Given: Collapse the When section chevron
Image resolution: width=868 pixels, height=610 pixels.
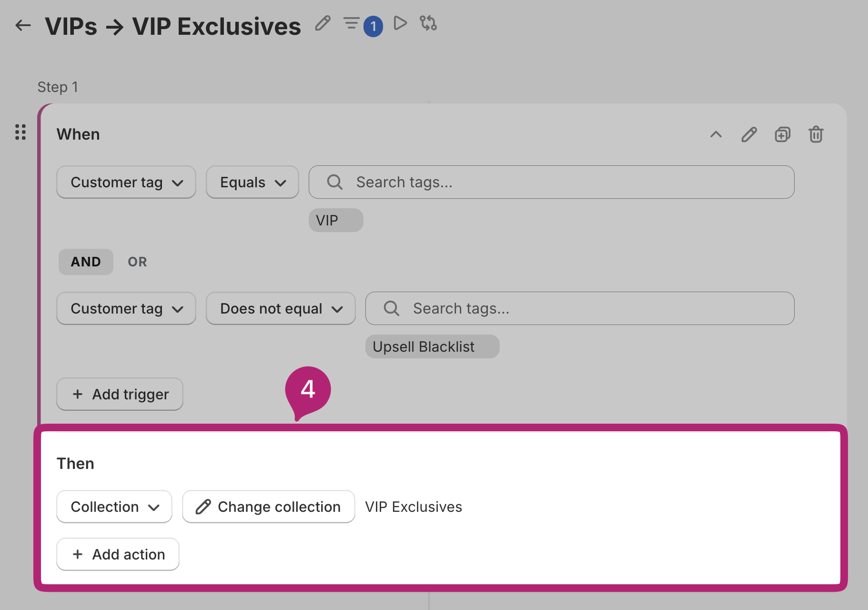Looking at the screenshot, I should tap(716, 134).
